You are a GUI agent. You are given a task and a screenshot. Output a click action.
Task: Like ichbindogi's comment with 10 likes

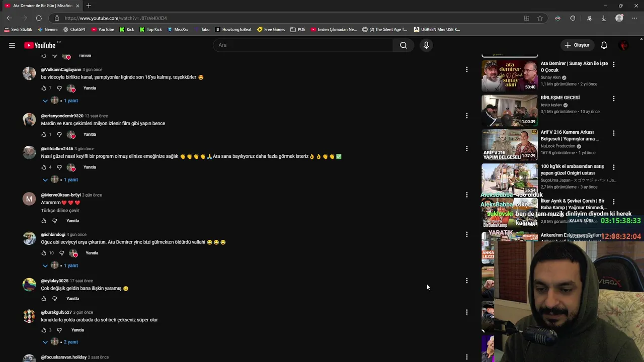coord(44,253)
